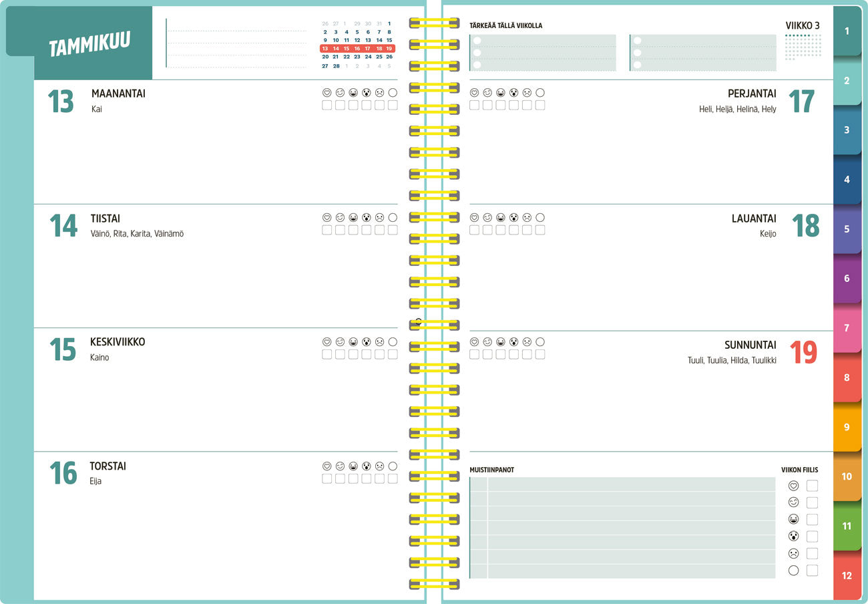This screenshot has height=604, width=868.
Task: Pick the blank circle mood for Tiistai 14
Action: 393,217
